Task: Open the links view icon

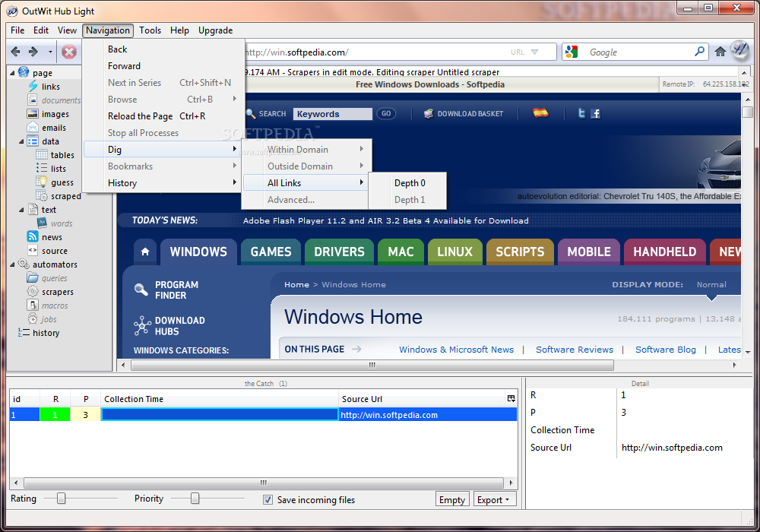Action: point(33,86)
